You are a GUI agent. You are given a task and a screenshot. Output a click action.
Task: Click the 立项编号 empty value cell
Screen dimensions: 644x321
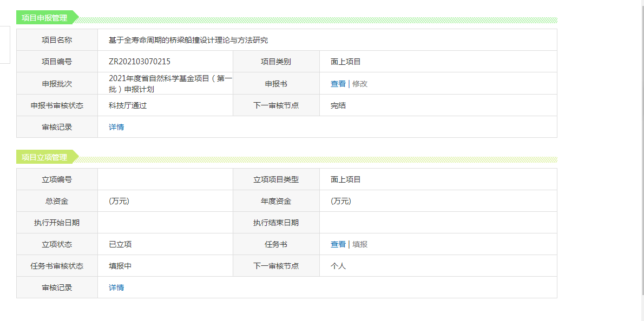point(165,179)
